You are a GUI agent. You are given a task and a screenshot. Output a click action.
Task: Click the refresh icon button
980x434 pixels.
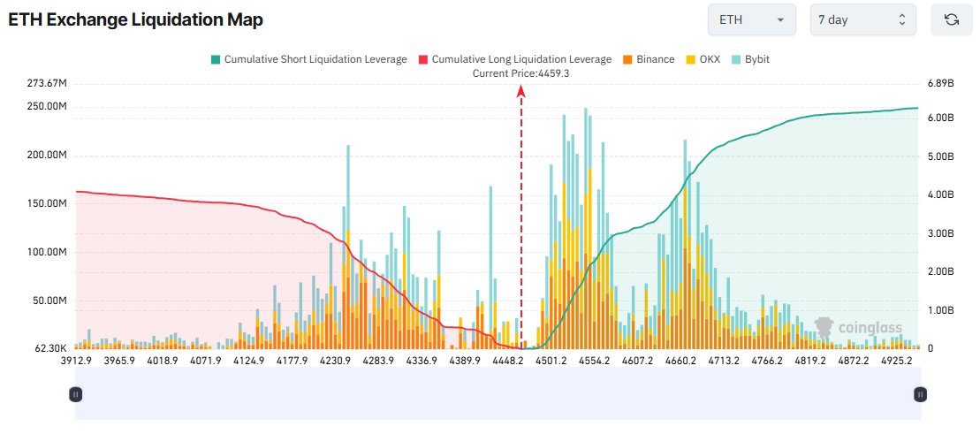[951, 19]
